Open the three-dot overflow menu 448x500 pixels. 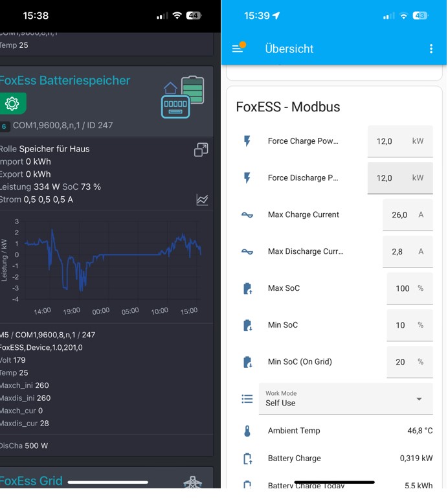431,49
